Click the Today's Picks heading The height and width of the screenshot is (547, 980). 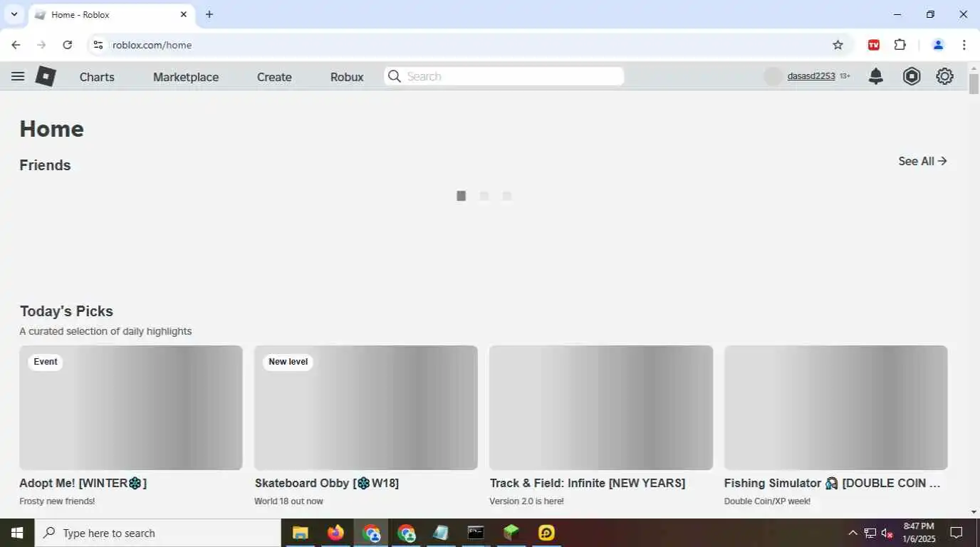point(66,311)
